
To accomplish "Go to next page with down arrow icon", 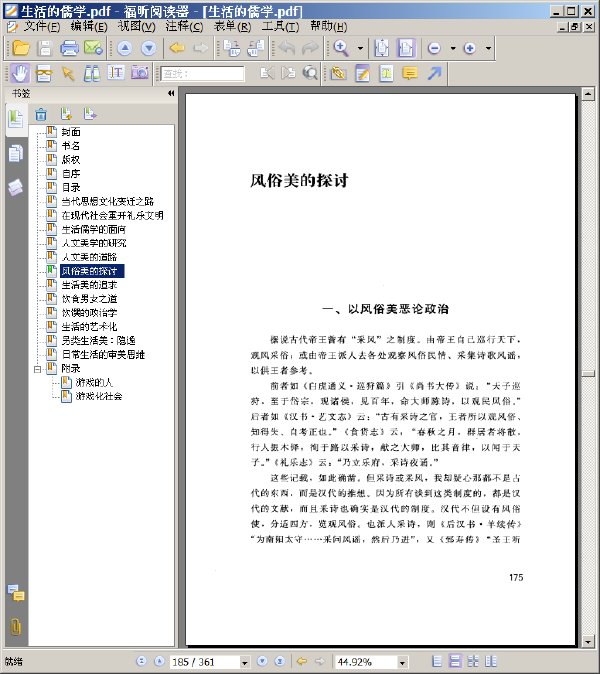I will [149, 48].
